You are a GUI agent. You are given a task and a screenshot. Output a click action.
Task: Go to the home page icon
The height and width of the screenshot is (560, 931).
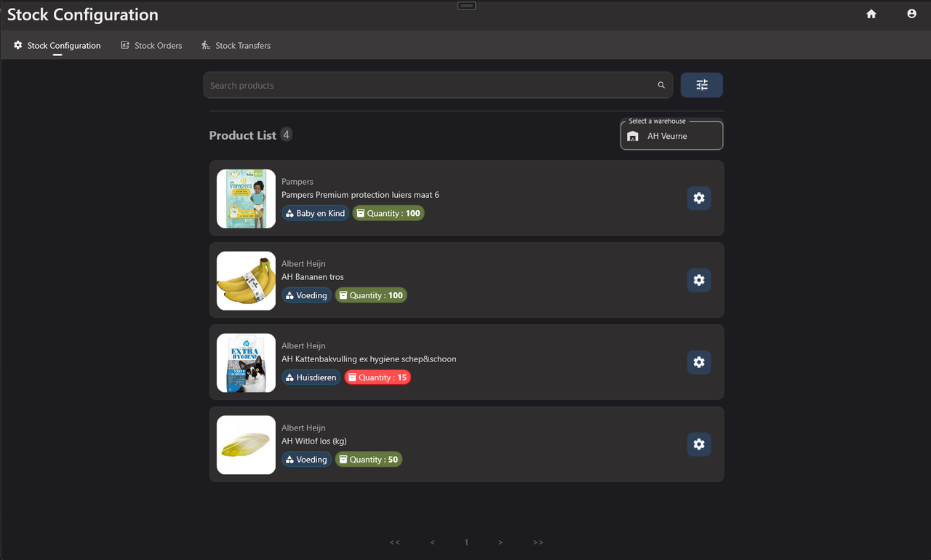pyautogui.click(x=871, y=14)
